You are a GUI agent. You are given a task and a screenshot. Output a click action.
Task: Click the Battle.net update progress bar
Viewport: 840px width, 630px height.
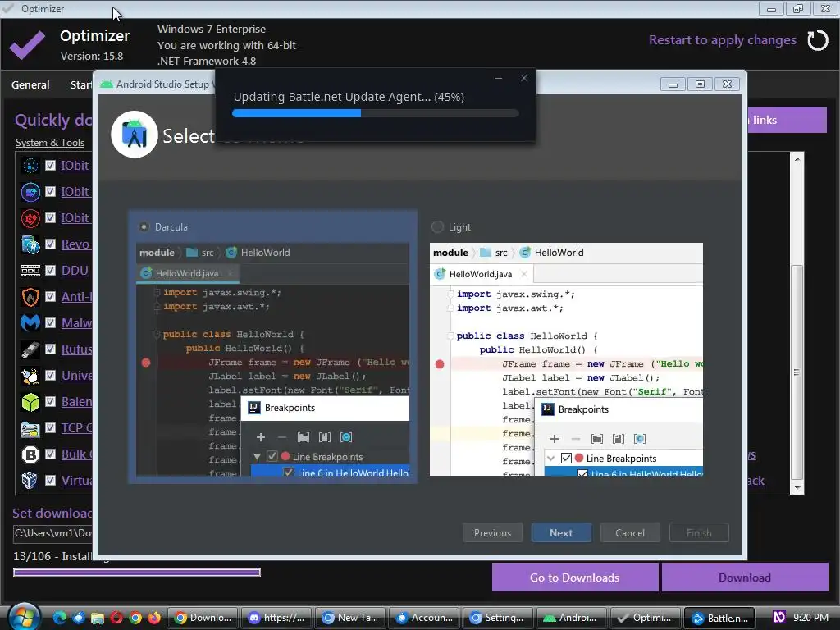tap(376, 113)
